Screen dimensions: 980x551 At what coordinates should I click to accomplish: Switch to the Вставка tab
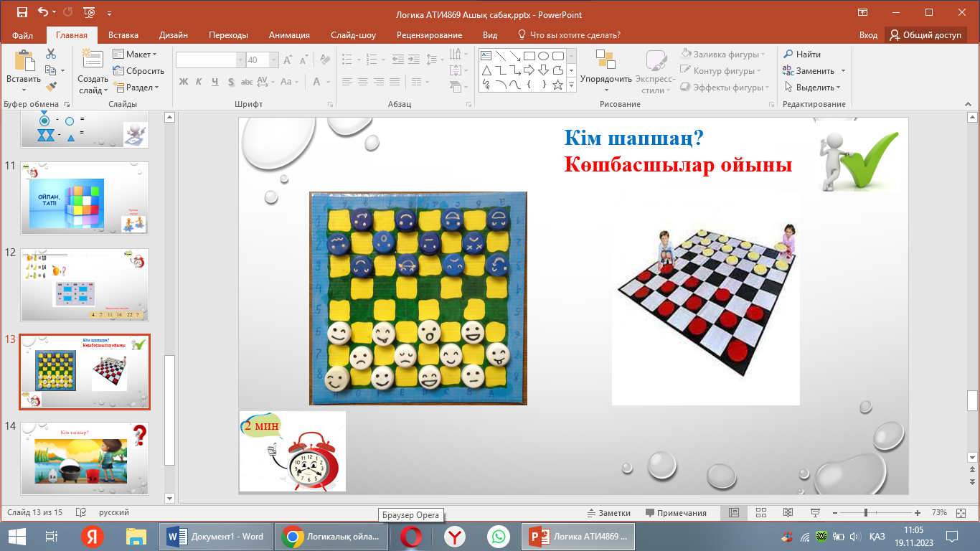pos(123,35)
